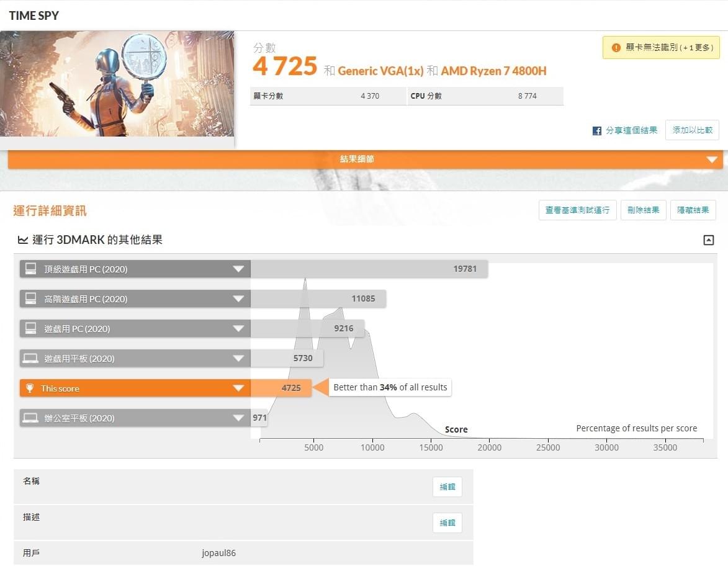Expand the 遊戲用 PC (2020) dropdown arrow
This screenshot has width=728, height=566.
pos(238,328)
